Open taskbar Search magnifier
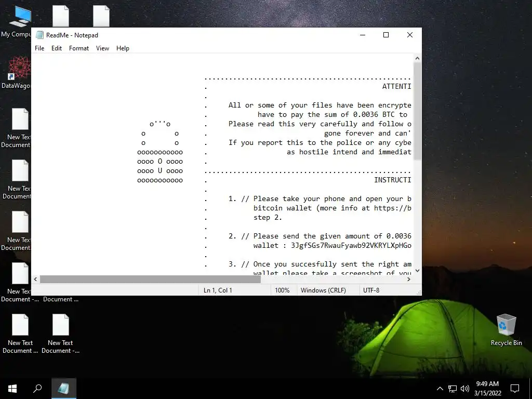532x399 pixels. [x=37, y=389]
